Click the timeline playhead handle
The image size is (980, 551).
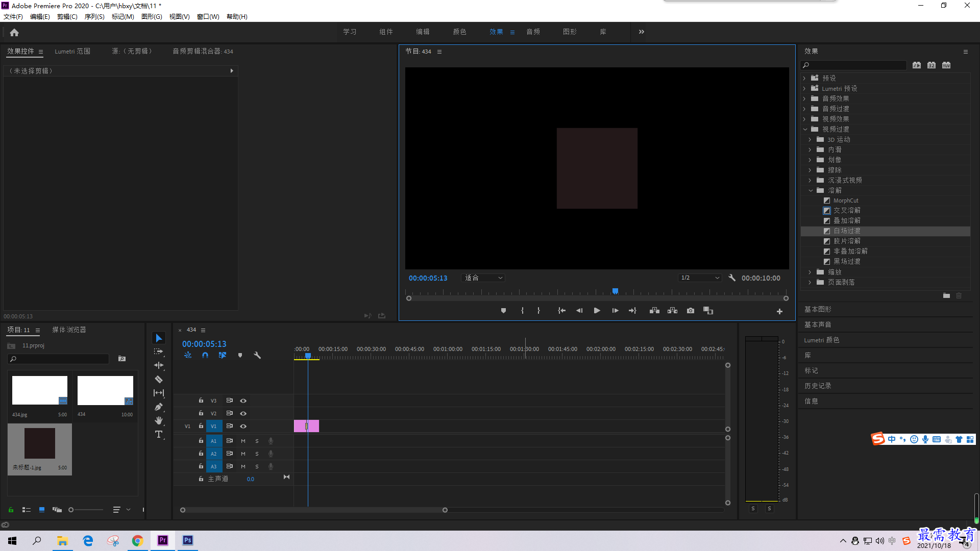click(308, 356)
